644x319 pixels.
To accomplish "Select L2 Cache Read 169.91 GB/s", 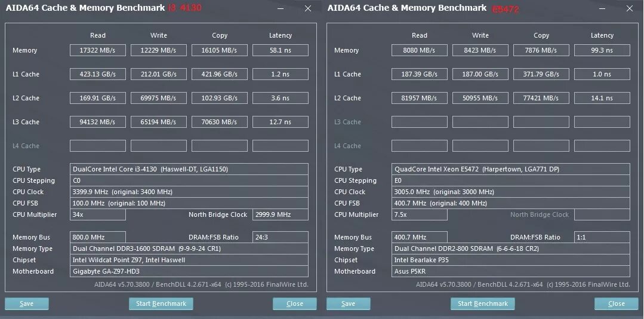I will (98, 98).
